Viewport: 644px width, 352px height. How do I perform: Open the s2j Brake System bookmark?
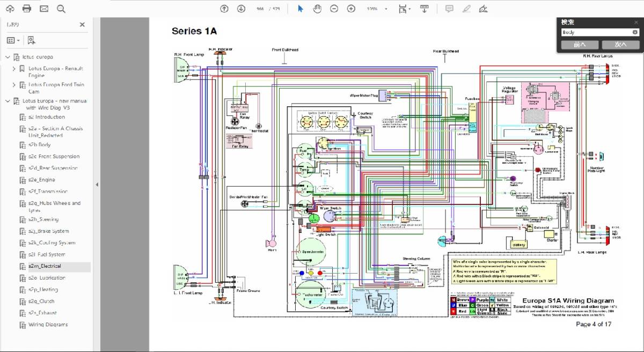[49, 231]
